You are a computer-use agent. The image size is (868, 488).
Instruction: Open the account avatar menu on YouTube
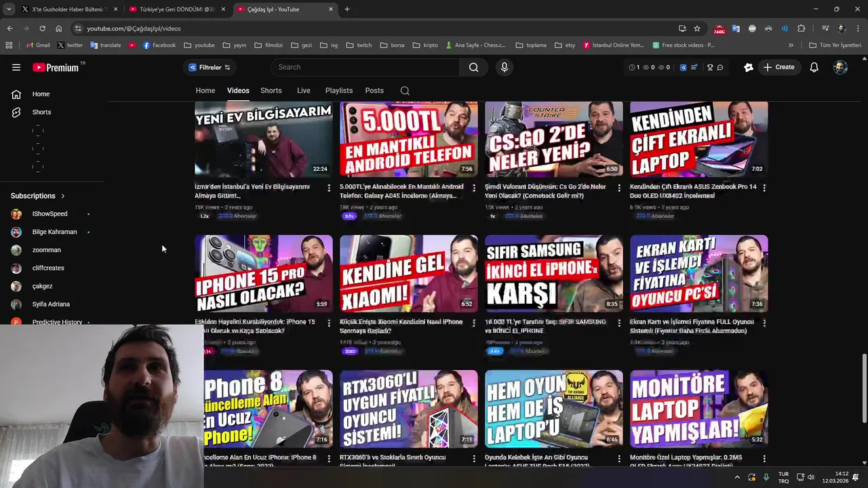[840, 67]
